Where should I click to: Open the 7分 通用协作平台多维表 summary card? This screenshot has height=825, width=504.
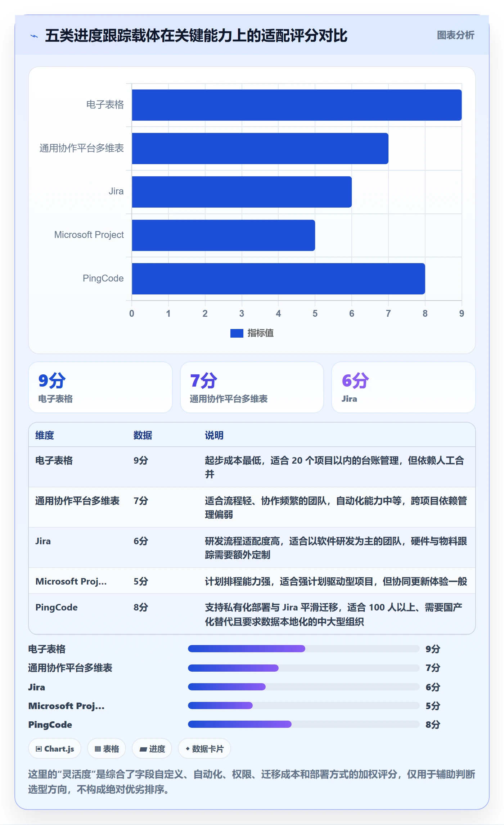click(x=252, y=387)
